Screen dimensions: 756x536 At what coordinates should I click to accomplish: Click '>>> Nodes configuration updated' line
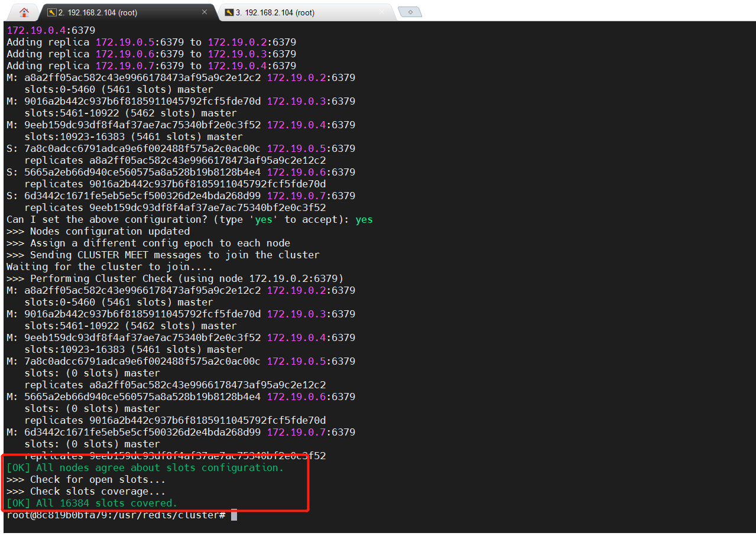click(x=98, y=232)
